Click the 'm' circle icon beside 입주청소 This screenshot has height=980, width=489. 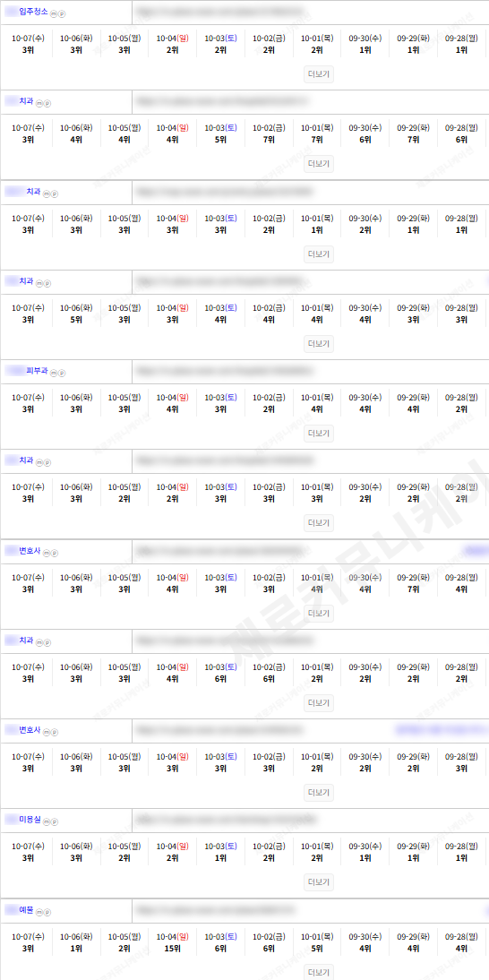pyautogui.click(x=53, y=13)
